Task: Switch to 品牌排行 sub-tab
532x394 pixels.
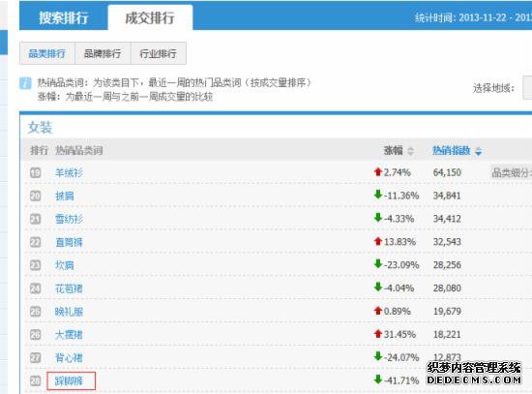Action: coord(103,53)
